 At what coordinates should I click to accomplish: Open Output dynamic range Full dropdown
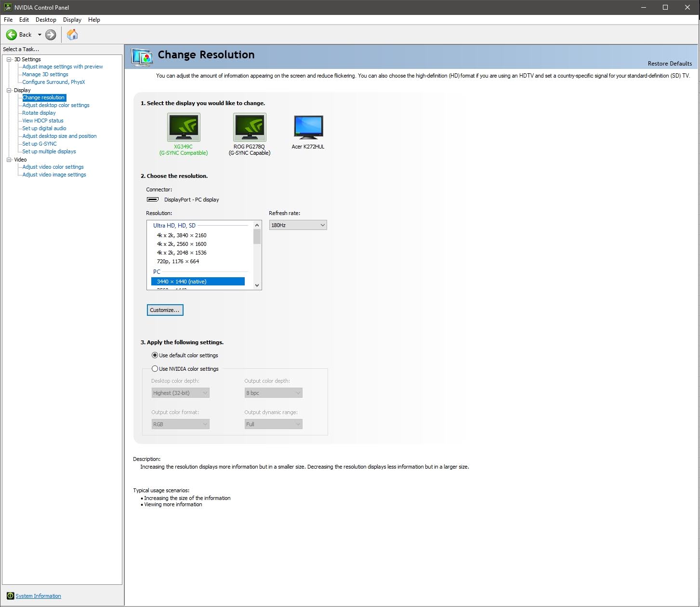[x=273, y=424]
